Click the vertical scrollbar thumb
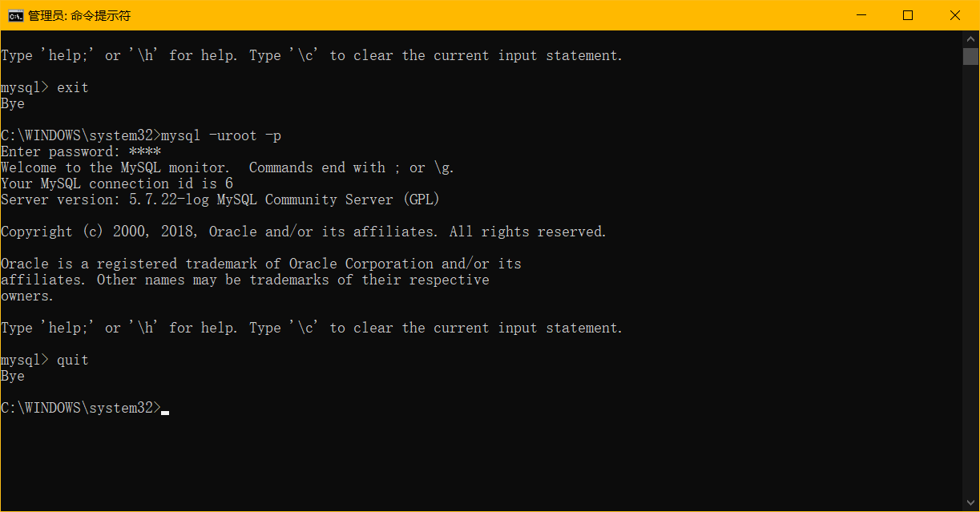980x512 pixels. pos(970,56)
